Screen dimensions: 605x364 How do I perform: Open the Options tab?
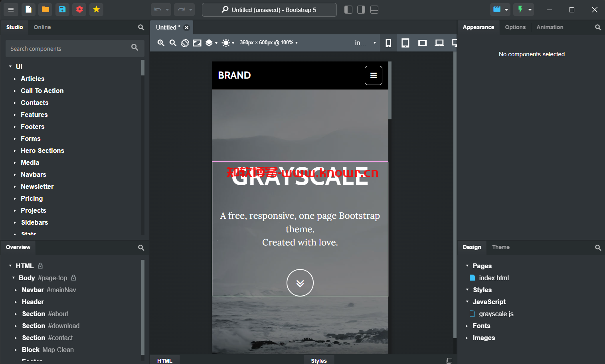coord(515,27)
